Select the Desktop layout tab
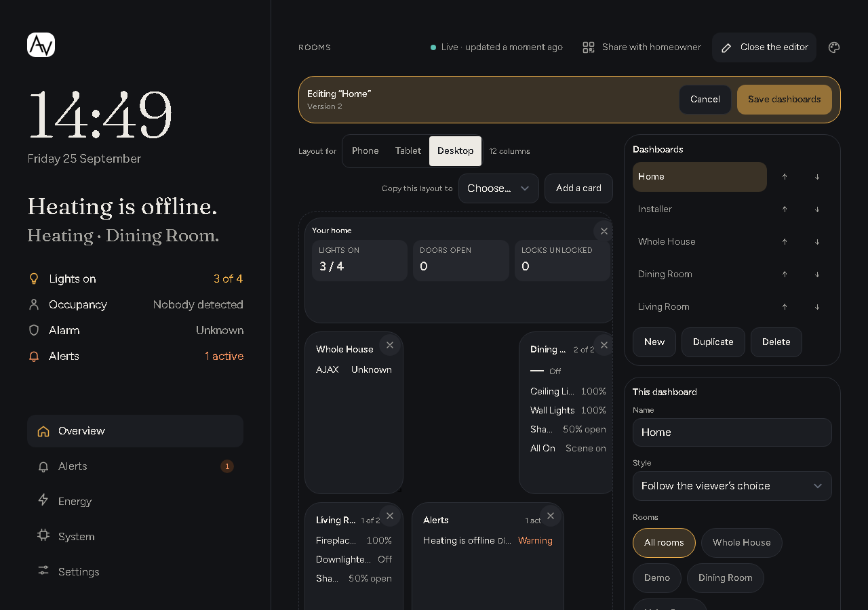 pos(456,151)
